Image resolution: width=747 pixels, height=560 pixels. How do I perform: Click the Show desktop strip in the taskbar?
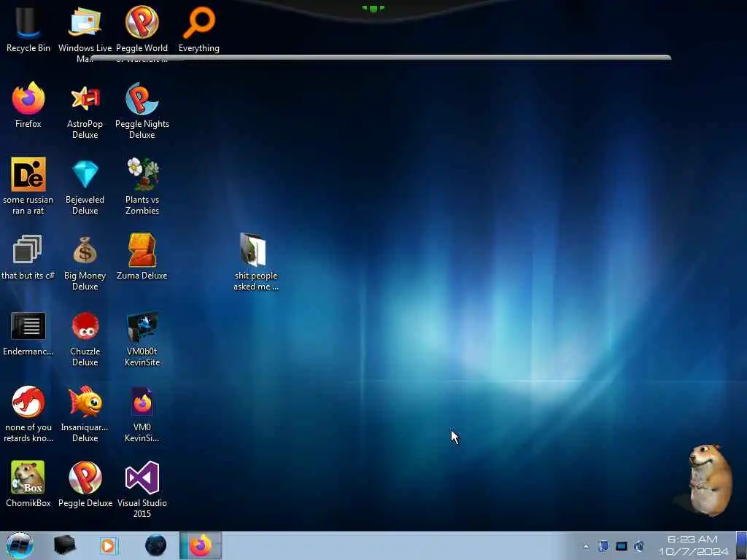741,545
